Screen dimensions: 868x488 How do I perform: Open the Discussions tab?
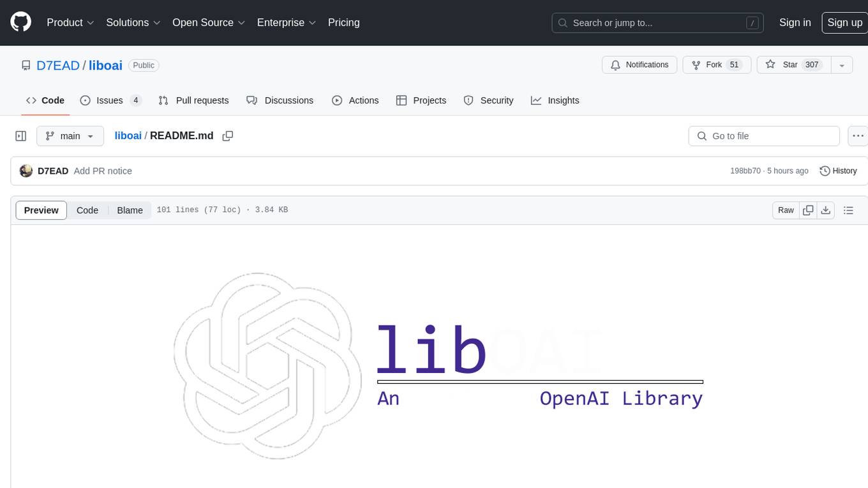280,100
